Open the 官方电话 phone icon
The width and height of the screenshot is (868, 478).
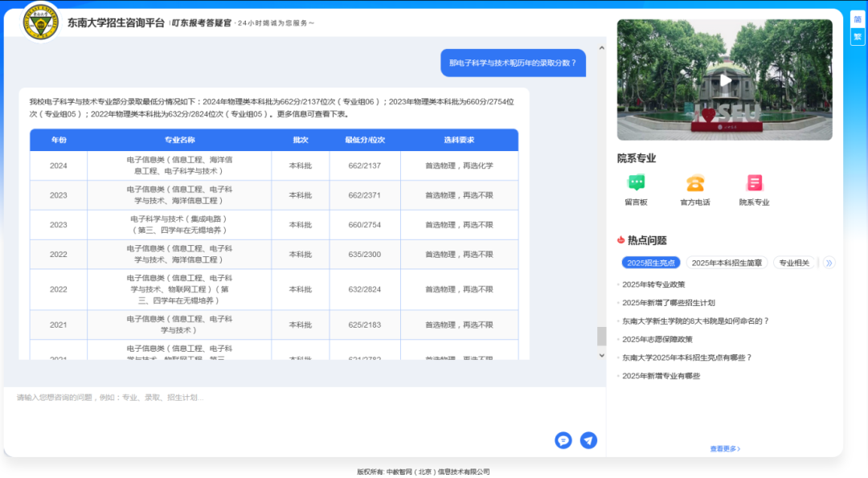pos(695,182)
